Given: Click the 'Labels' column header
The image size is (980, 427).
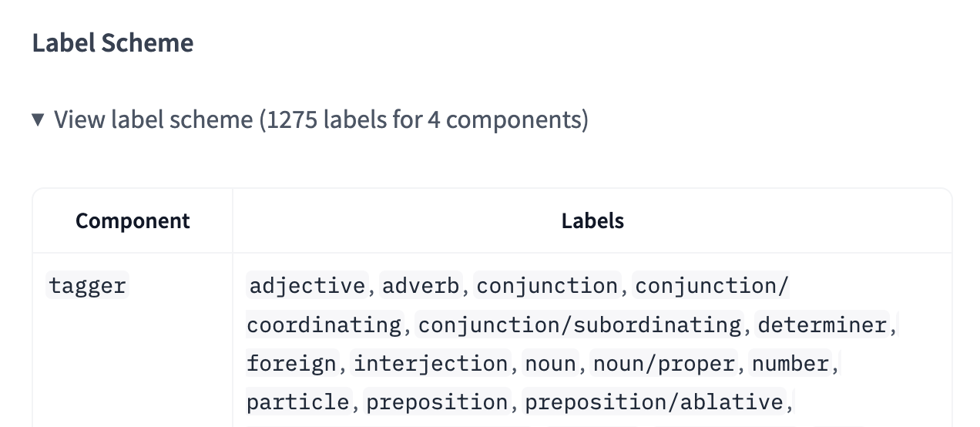Looking at the screenshot, I should click(592, 221).
